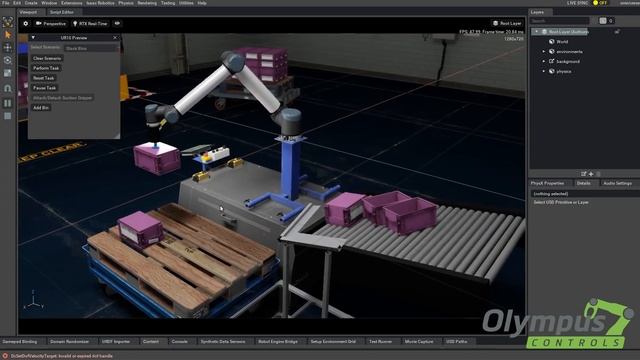
Task: Click the Clear Scenario button
Action: tap(47, 58)
